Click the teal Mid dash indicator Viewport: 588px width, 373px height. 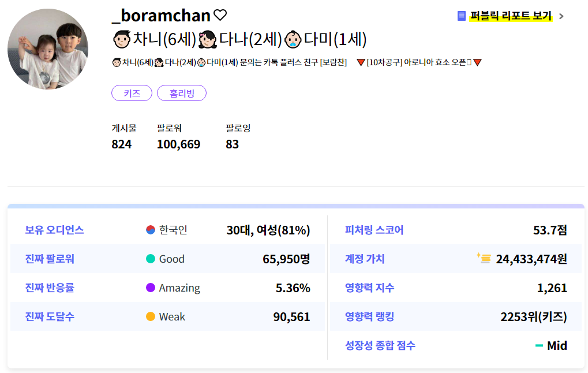539,346
